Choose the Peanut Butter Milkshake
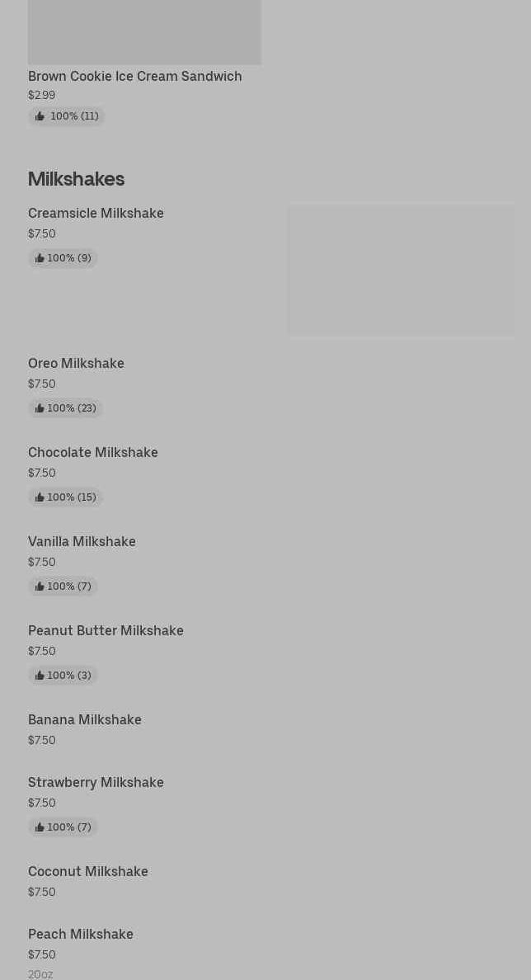Screen dimensions: 531x980 [106, 630]
